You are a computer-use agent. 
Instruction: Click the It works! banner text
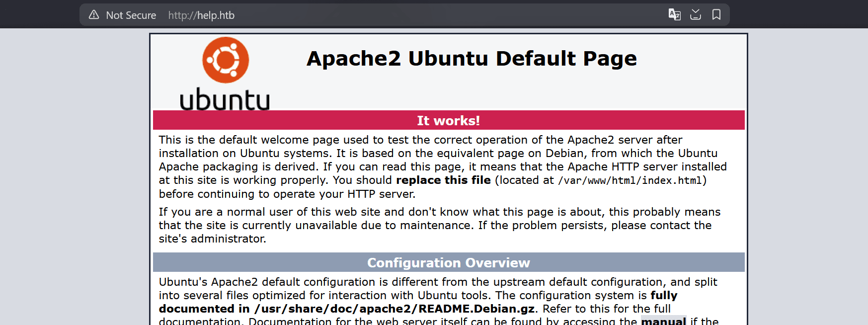click(x=448, y=121)
